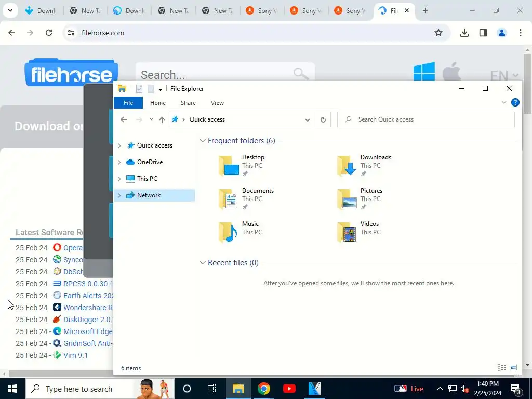The image size is (532, 399).
Task: Click the Chrome address bar URL
Action: (x=103, y=33)
